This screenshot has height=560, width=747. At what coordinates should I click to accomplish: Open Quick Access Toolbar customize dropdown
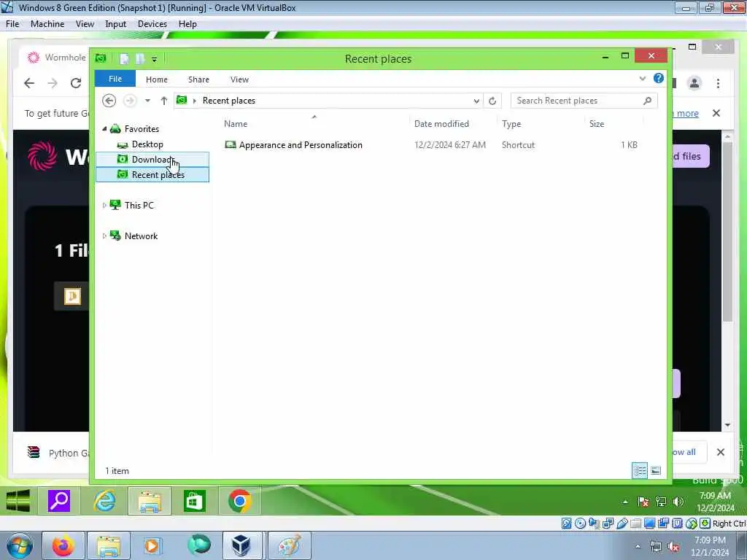coord(155,59)
